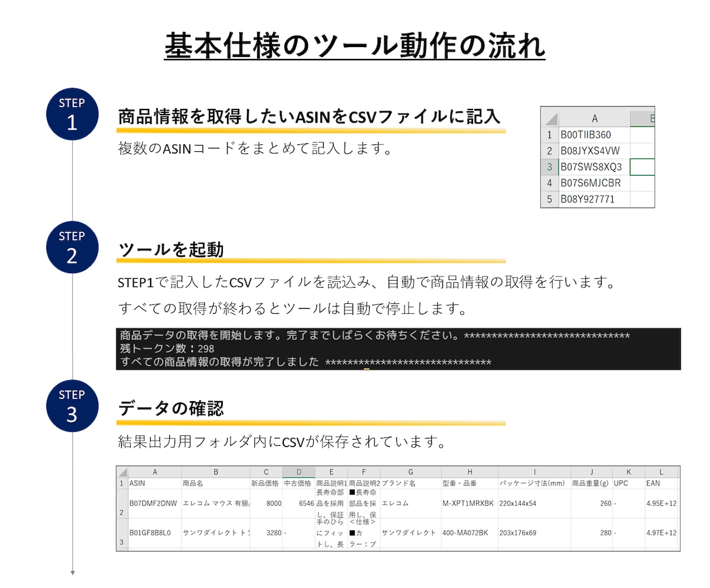Select the dimensions cell 220x144x54
The width and height of the screenshot is (710, 588).
pos(534,504)
